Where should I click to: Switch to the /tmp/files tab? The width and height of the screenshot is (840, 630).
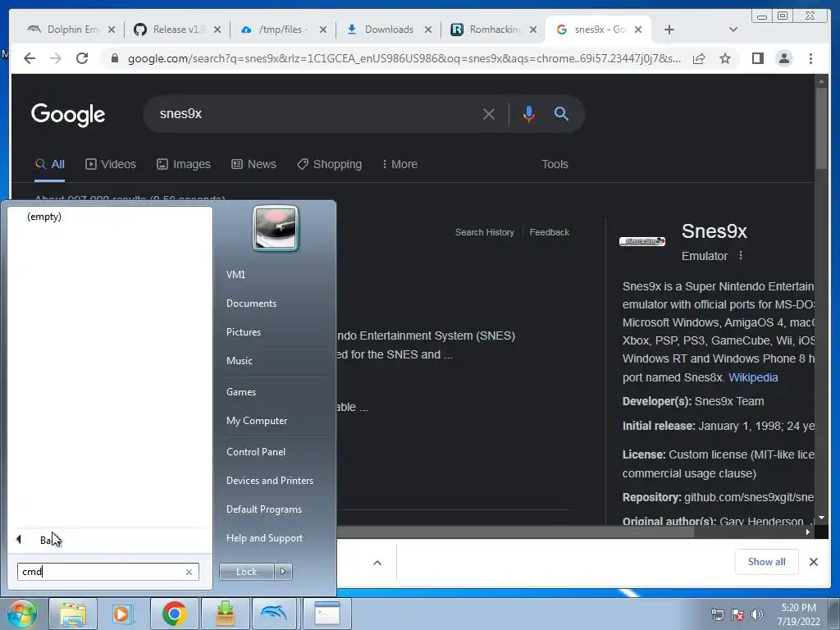click(x=283, y=30)
